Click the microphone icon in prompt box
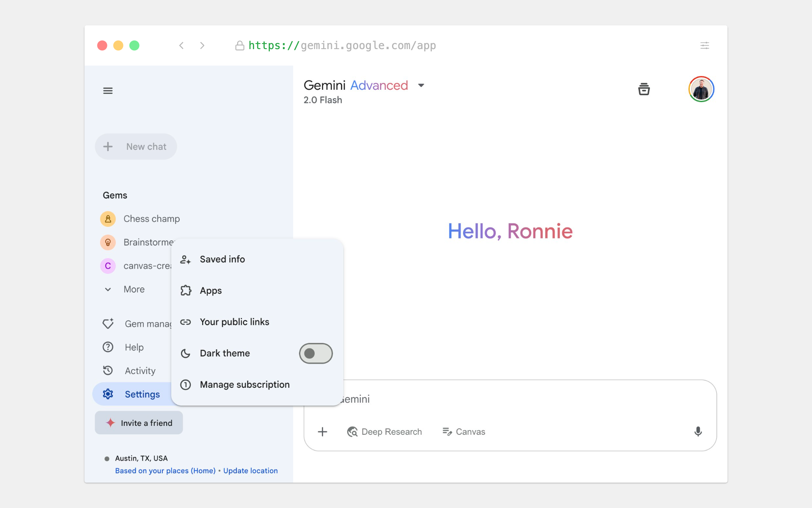812x508 pixels. click(x=698, y=431)
